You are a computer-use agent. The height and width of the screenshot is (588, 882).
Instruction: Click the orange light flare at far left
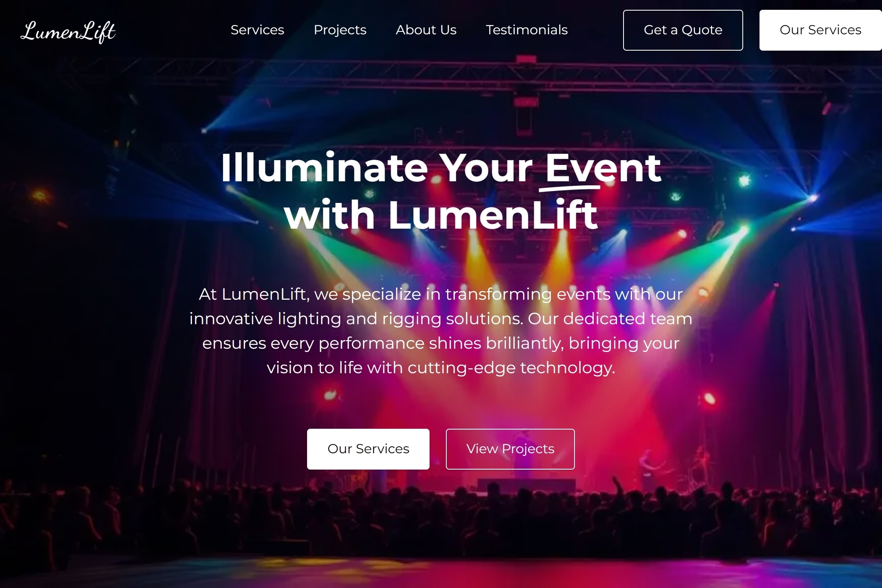(x=41, y=195)
